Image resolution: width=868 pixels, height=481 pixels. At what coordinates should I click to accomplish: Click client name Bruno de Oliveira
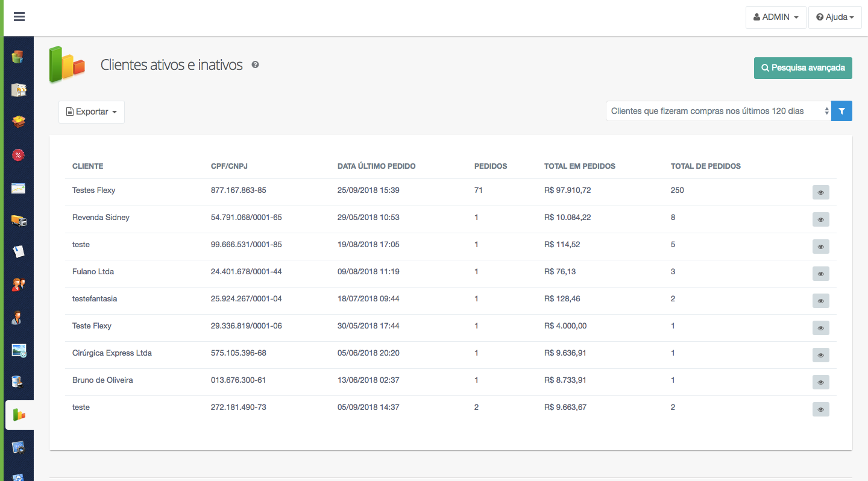tap(102, 380)
